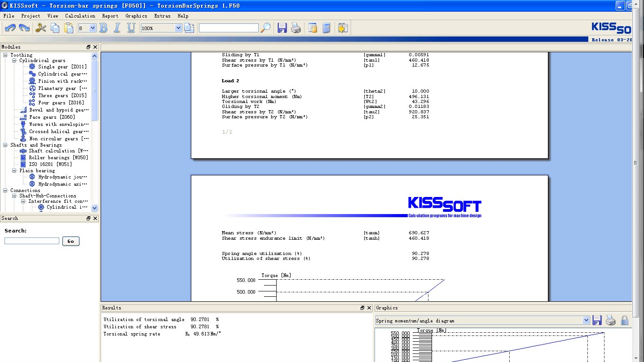This screenshot has width=644, height=362.
Task: Click the Three gears [Z015] icon
Action: point(32,95)
